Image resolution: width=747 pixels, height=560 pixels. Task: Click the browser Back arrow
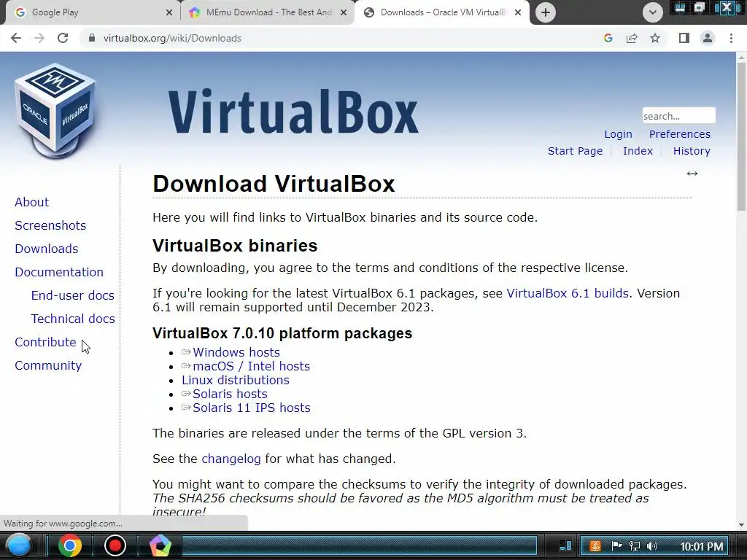click(16, 38)
